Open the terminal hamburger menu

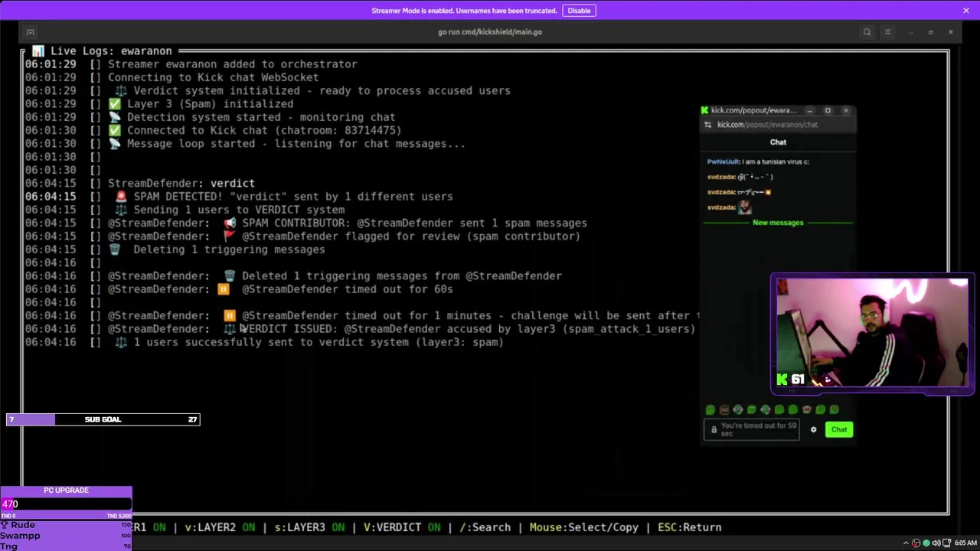887,31
